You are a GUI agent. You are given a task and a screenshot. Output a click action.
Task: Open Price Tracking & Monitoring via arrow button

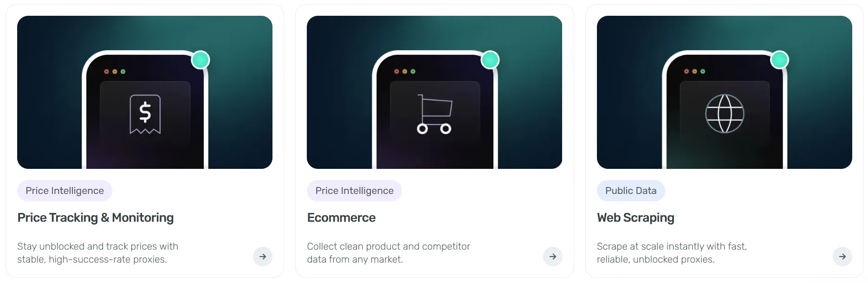click(263, 257)
